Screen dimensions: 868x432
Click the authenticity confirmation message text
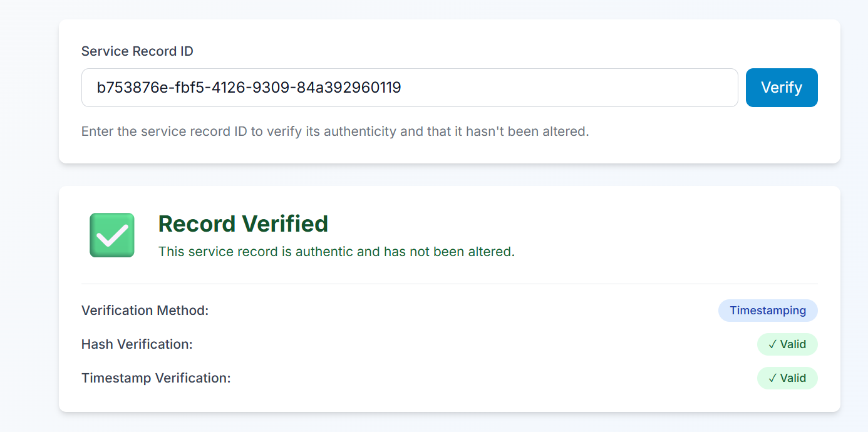pos(336,251)
